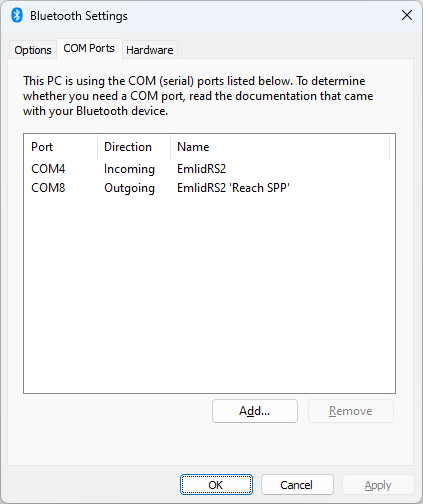The width and height of the screenshot is (423, 504).
Task: Click empty area of COM ports list
Action: point(209,293)
